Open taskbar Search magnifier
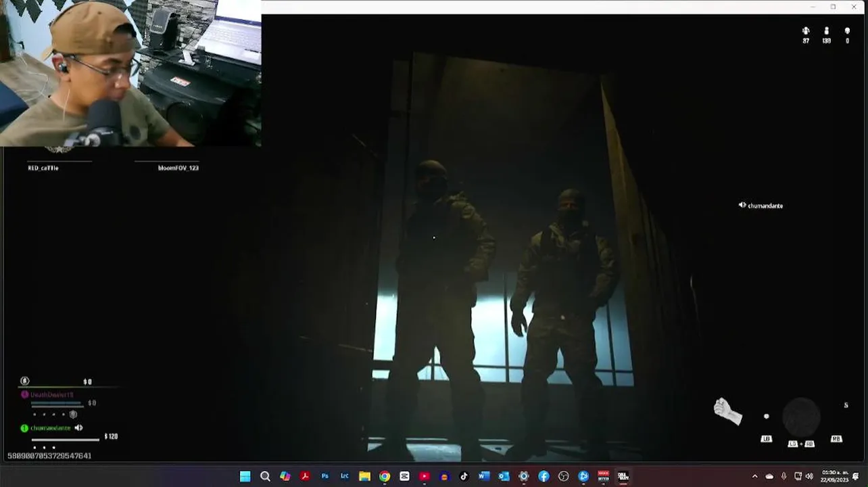The height and width of the screenshot is (487, 868). pyautogui.click(x=265, y=476)
